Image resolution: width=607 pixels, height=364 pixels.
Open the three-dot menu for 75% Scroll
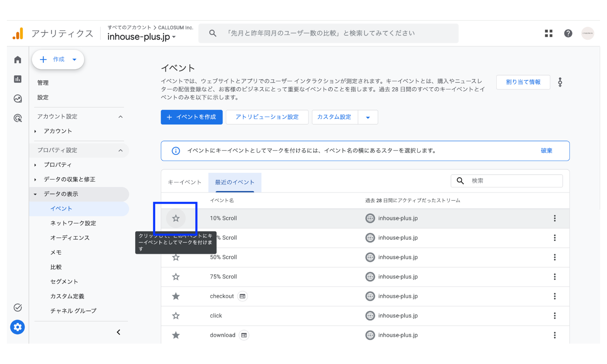[555, 277]
